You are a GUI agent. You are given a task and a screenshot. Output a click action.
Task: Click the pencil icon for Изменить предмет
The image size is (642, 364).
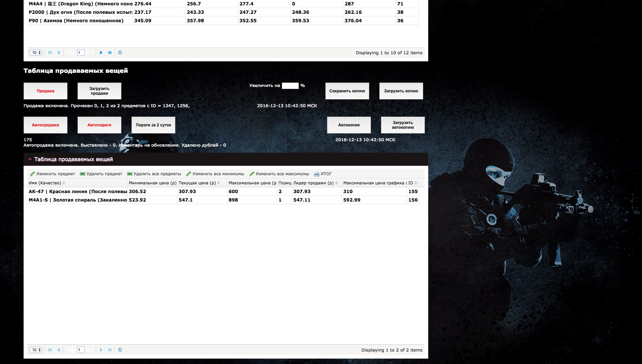click(32, 174)
